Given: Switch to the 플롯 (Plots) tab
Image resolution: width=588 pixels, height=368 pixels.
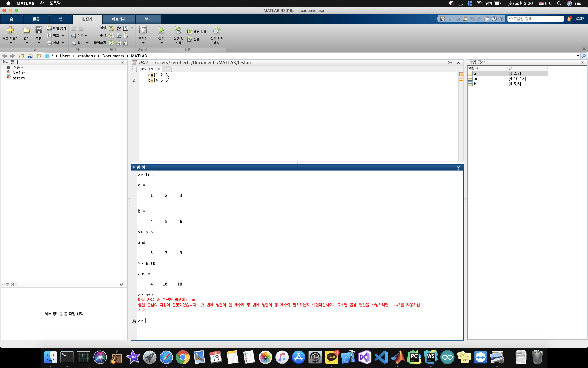Looking at the screenshot, I should coord(36,19).
